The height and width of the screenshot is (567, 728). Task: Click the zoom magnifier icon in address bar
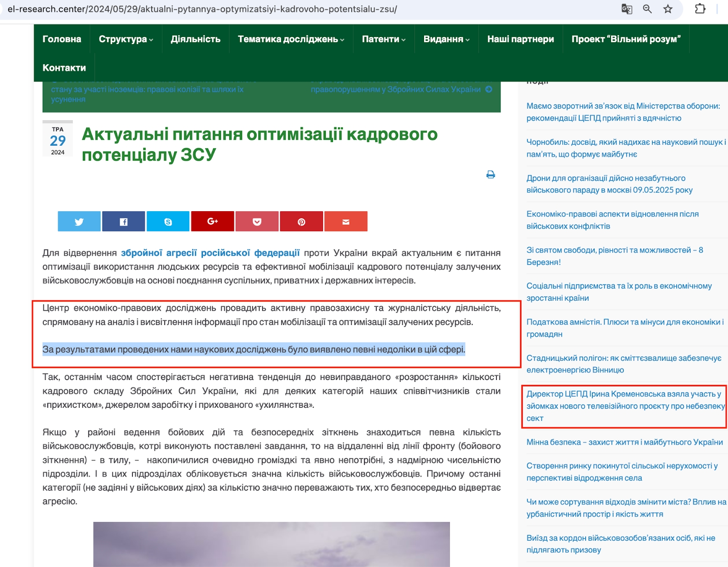click(x=647, y=9)
